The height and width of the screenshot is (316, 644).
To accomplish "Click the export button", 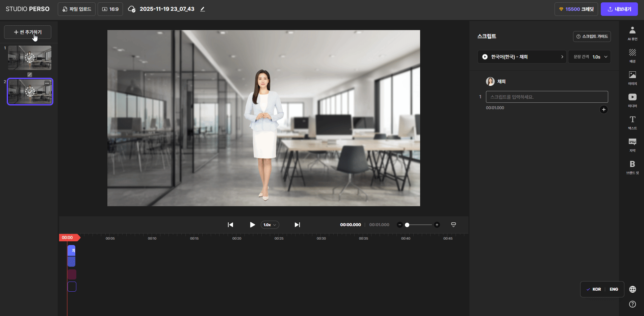I will [x=619, y=9].
